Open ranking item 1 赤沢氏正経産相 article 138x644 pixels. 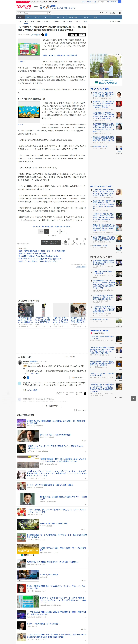click(104, 94)
